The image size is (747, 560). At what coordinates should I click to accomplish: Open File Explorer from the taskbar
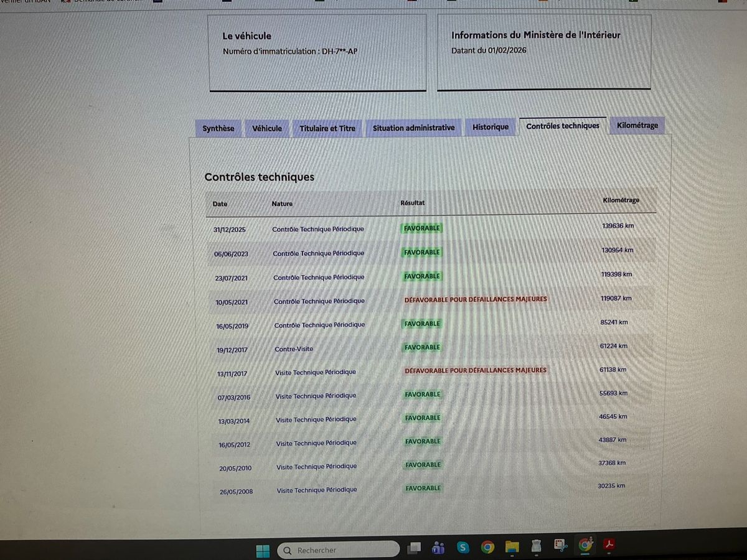[512, 547]
